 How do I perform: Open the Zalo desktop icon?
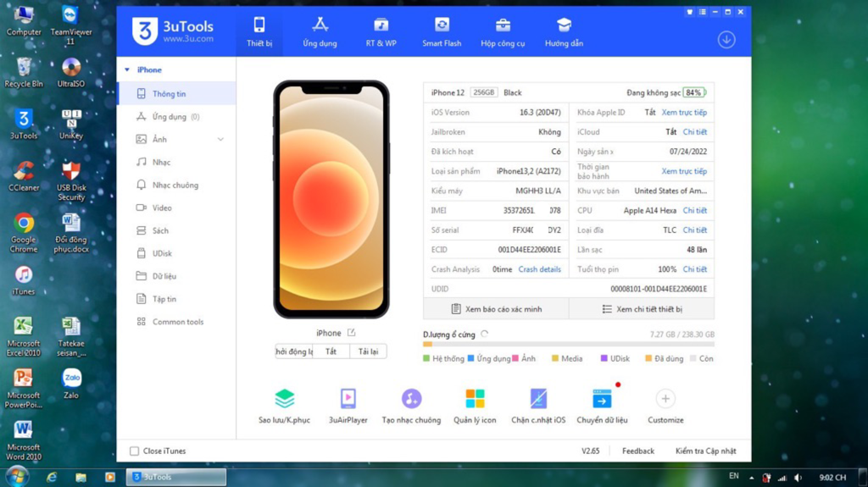(x=71, y=384)
